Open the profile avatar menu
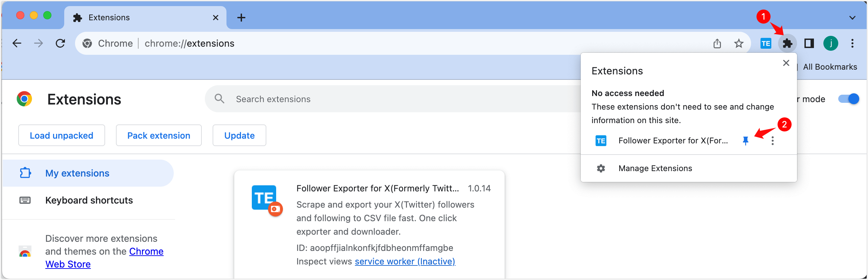This screenshot has height=280, width=868. coord(830,43)
